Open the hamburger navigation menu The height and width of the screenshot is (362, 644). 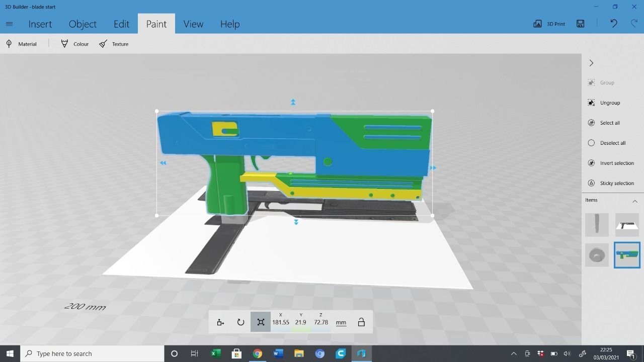pos(9,24)
